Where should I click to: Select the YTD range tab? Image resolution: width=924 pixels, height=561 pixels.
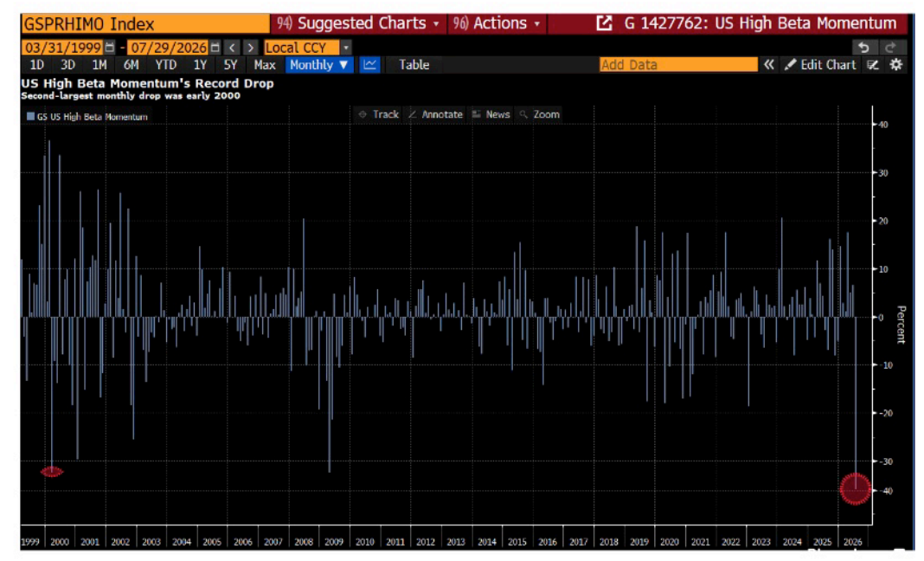coord(165,65)
